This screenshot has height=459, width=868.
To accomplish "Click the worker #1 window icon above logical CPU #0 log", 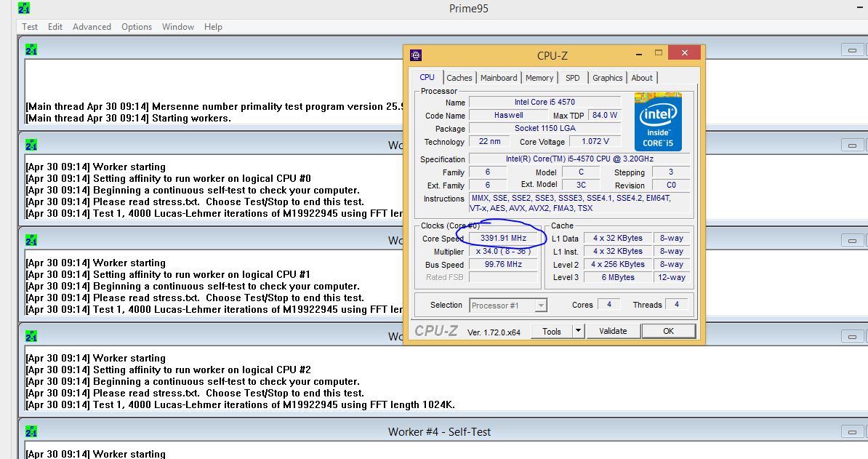I will 31,145.
